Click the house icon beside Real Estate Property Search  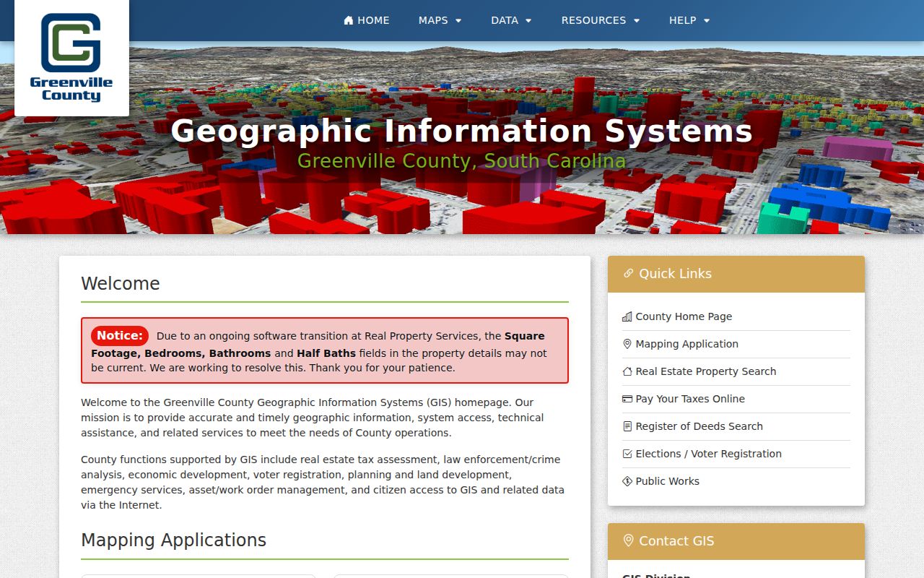pos(627,371)
